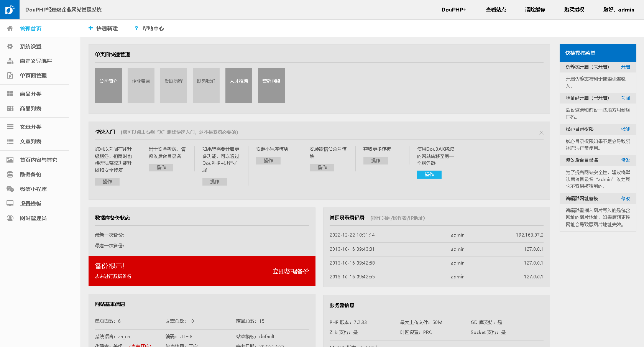Open 商品分类 sidebar item
This screenshot has height=347, width=644.
pos(31,94)
